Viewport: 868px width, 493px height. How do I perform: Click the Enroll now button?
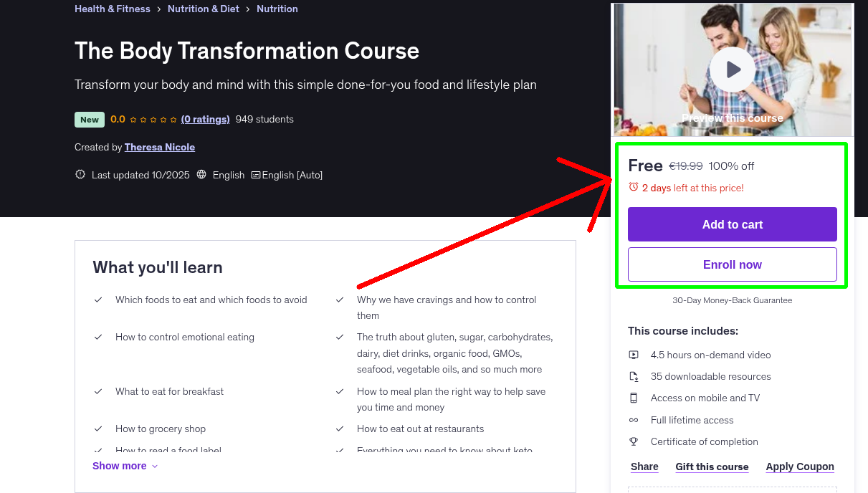[x=732, y=264]
